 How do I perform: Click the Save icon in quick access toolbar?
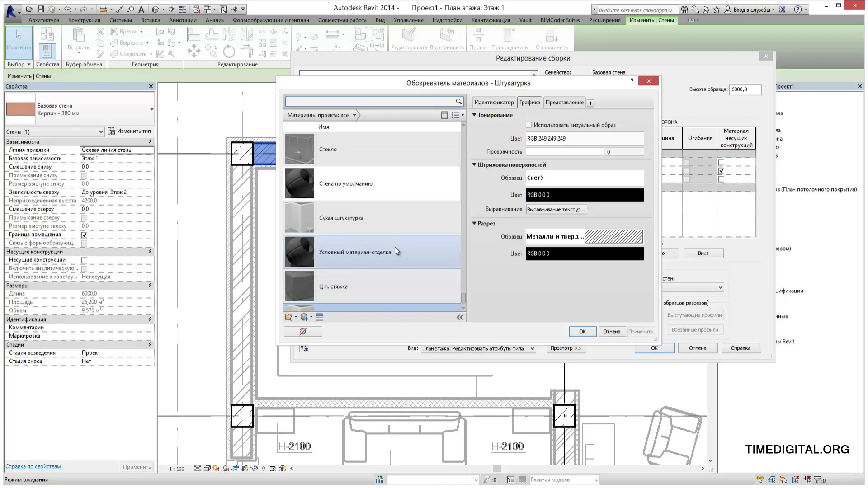(x=41, y=9)
